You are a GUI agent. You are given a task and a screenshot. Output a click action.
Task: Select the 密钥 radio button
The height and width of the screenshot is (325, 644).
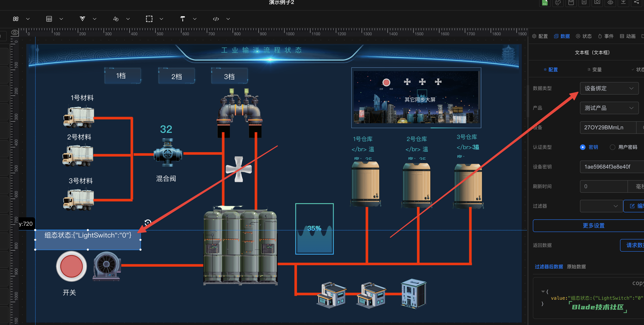pyautogui.click(x=583, y=147)
